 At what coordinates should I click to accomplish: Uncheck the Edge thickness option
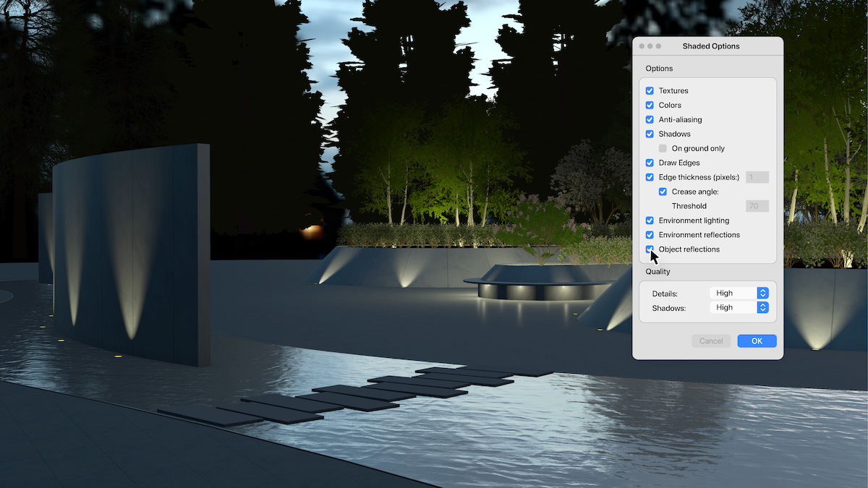(650, 177)
